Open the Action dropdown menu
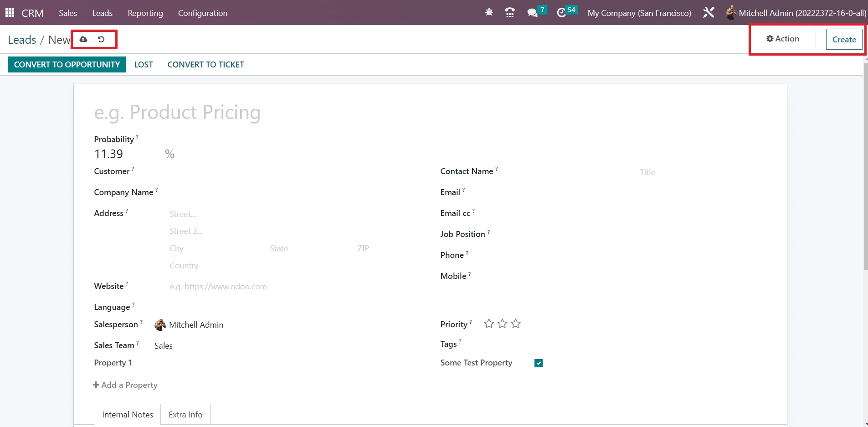The height and width of the screenshot is (427, 868). coord(783,39)
